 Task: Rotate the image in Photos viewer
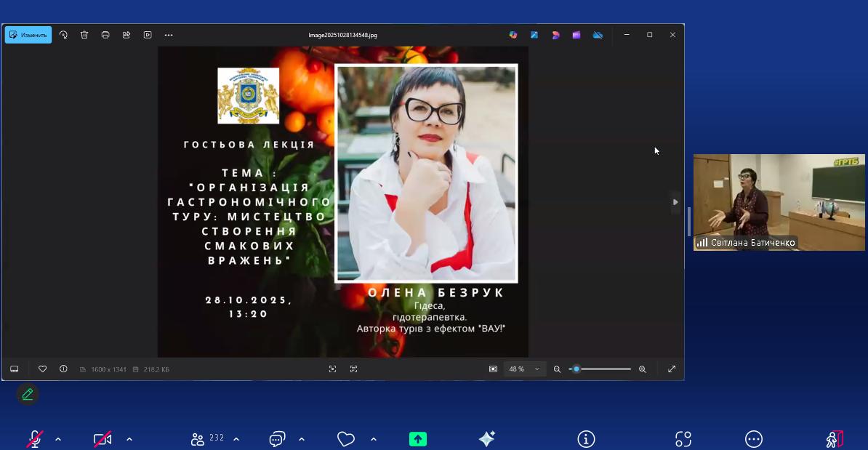[63, 35]
